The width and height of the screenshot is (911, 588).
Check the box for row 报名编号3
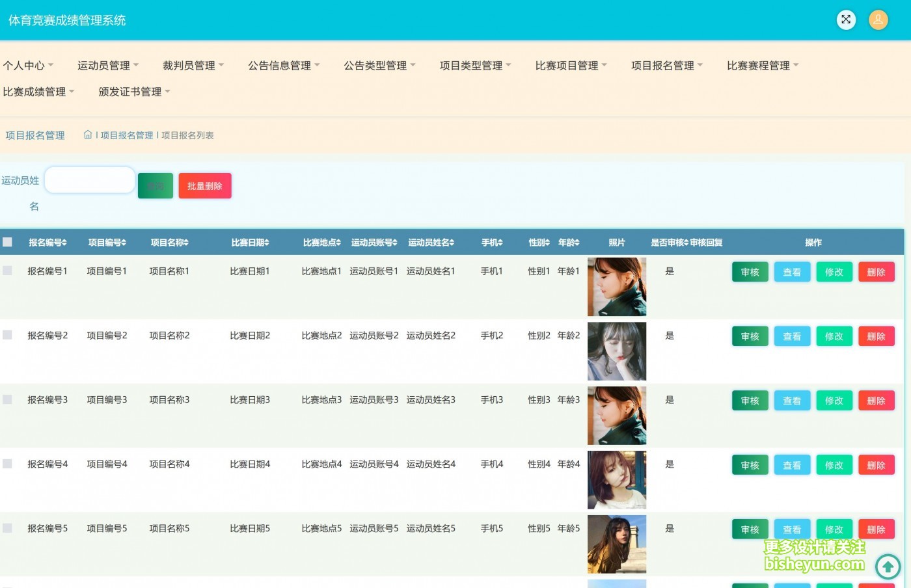click(7, 399)
